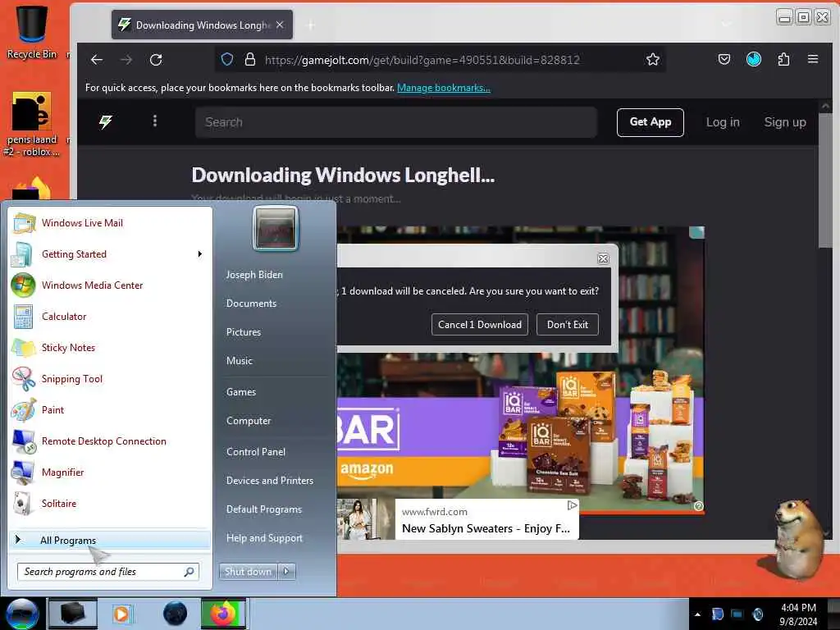Open the dark globe taskbar icon
The width and height of the screenshot is (840, 630).
click(x=175, y=614)
